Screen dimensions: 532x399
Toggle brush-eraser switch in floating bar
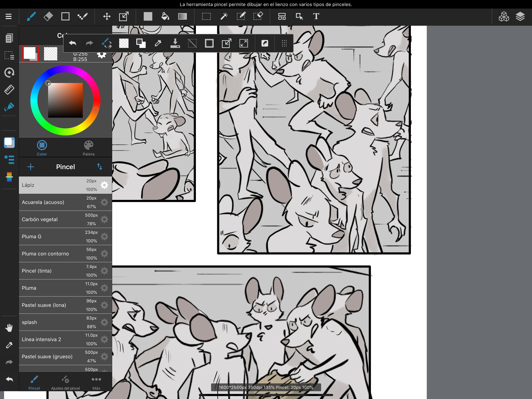point(107,43)
